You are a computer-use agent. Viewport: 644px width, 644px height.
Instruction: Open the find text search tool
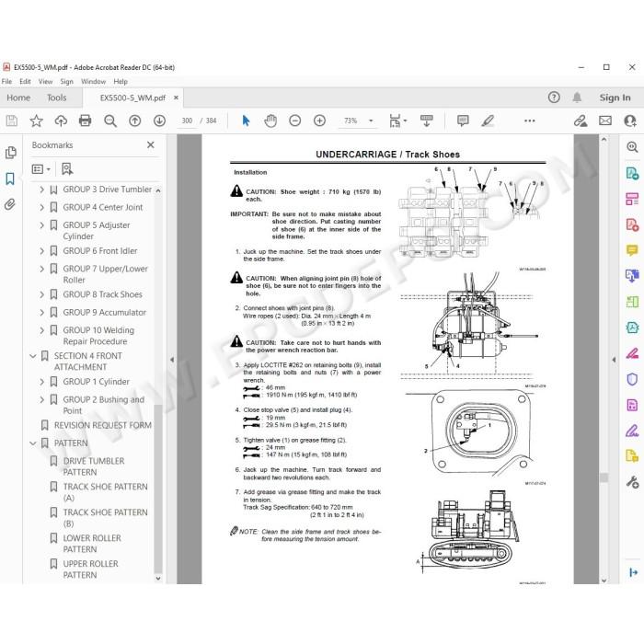pyautogui.click(x=110, y=121)
